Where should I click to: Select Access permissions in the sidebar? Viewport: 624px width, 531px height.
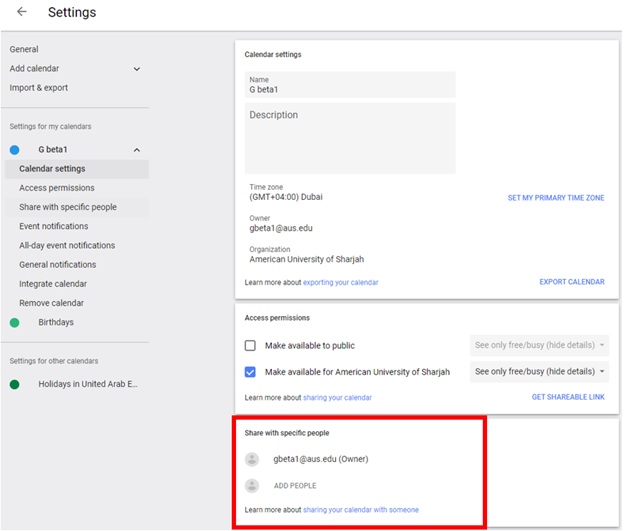57,188
